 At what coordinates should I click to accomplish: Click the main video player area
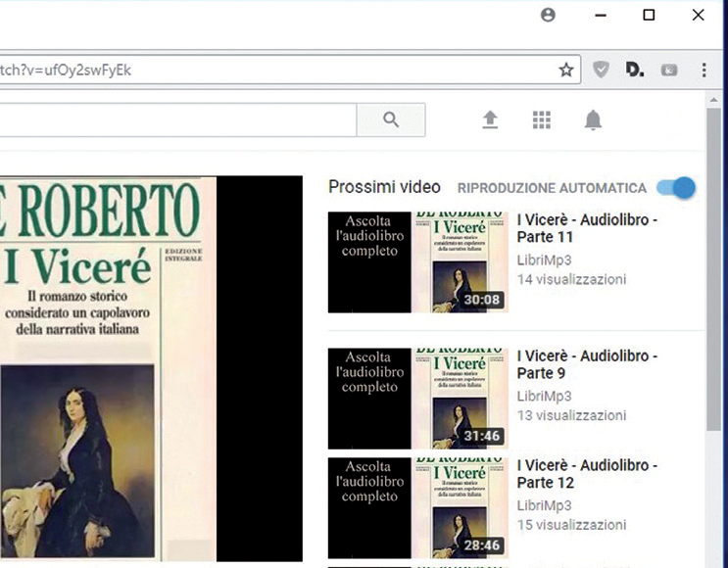pos(151,369)
